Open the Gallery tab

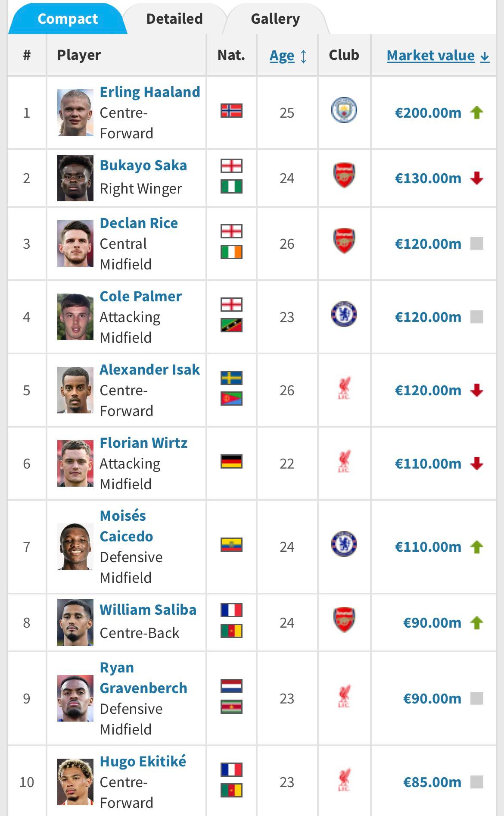[x=275, y=19]
